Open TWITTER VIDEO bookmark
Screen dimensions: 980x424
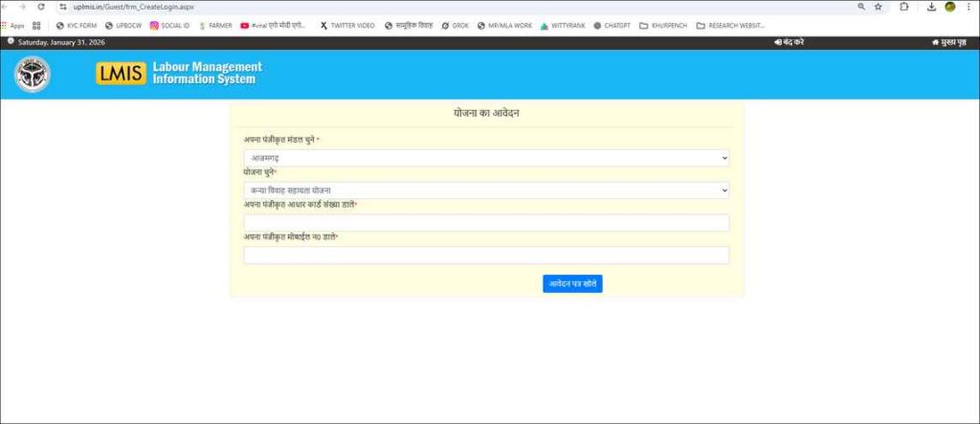tap(346, 26)
